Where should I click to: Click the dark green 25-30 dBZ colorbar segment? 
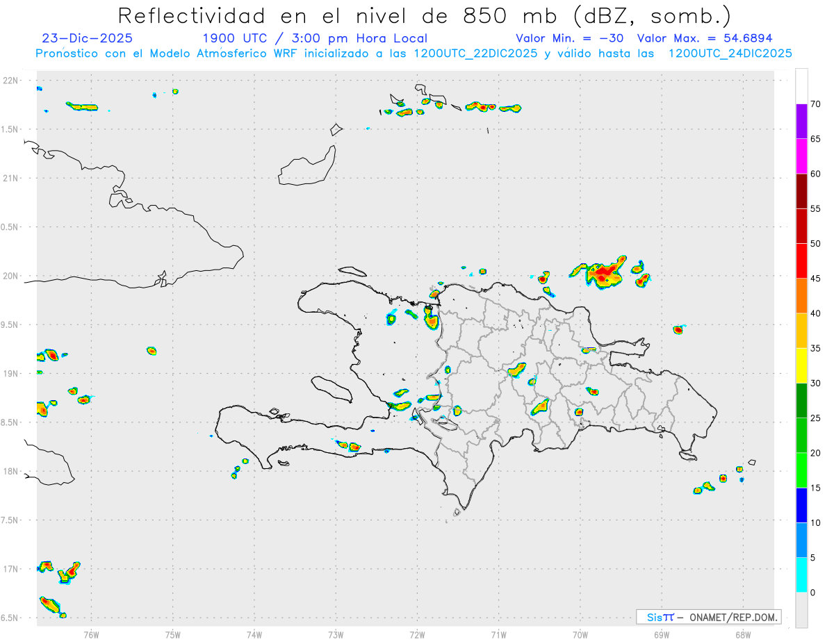(802, 401)
